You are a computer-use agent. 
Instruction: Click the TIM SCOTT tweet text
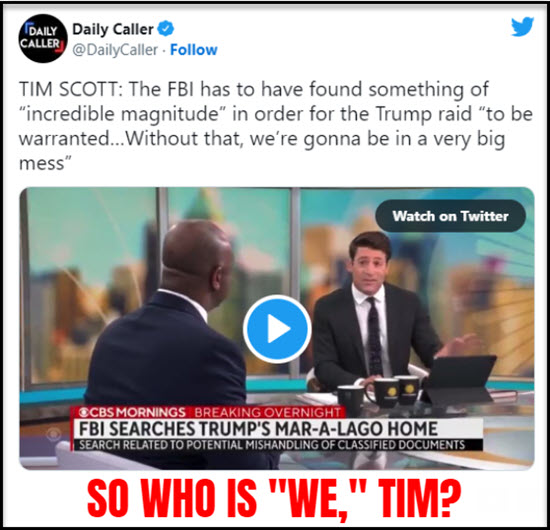pos(276,126)
